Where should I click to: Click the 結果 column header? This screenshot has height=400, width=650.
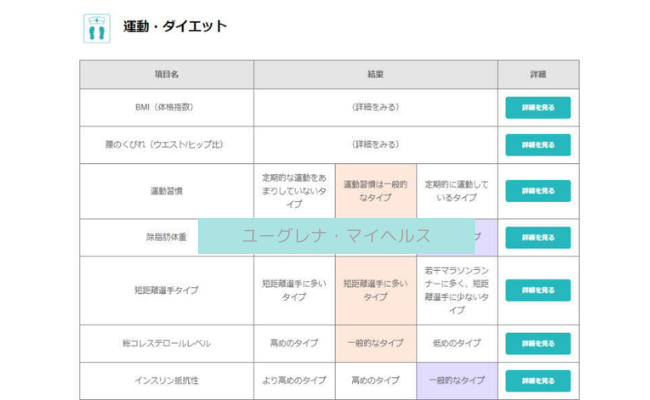(x=376, y=75)
